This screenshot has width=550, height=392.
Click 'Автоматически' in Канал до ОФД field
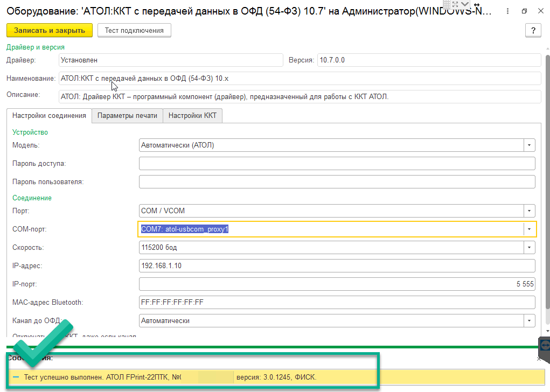165,320
